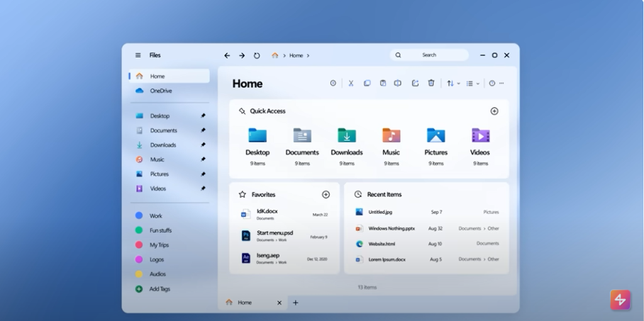This screenshot has height=321, width=644.
Task: Select Home in the sidebar
Action: point(169,76)
